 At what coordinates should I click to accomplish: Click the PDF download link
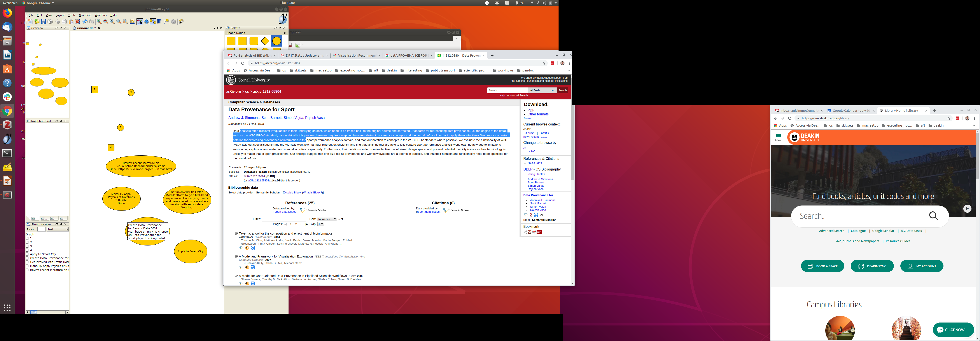click(531, 110)
